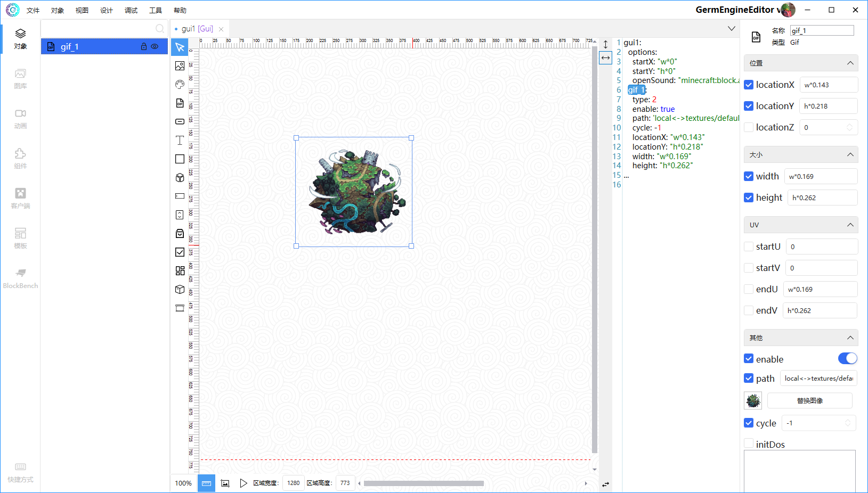Toggle lock on gif_1 layer
Screen dimensions: 868x493
[x=143, y=47]
